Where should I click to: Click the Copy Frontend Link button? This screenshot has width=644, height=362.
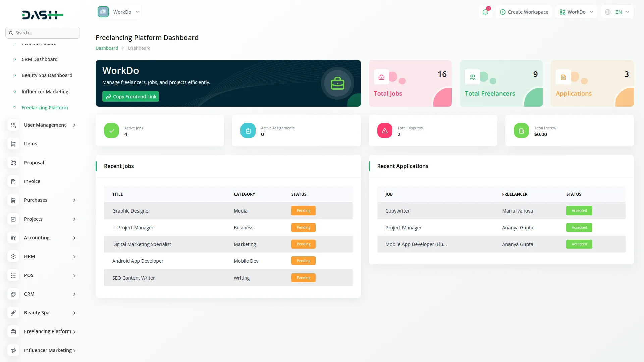(130, 96)
